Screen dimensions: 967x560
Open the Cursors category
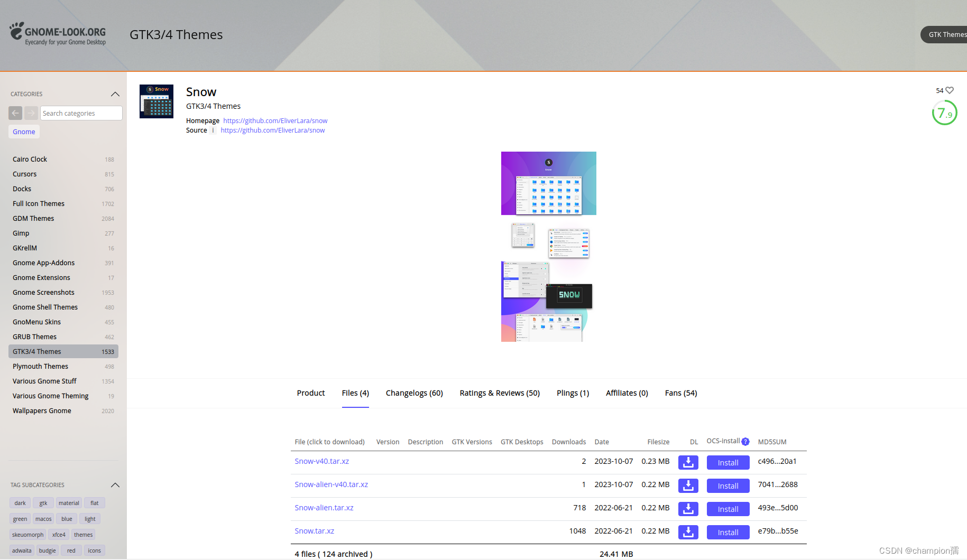pyautogui.click(x=63, y=174)
